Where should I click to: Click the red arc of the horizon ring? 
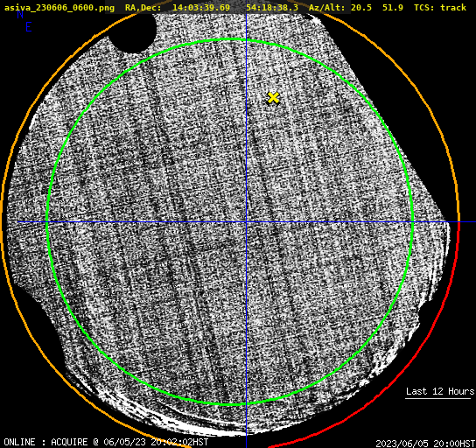pyautogui.click(x=425, y=349)
